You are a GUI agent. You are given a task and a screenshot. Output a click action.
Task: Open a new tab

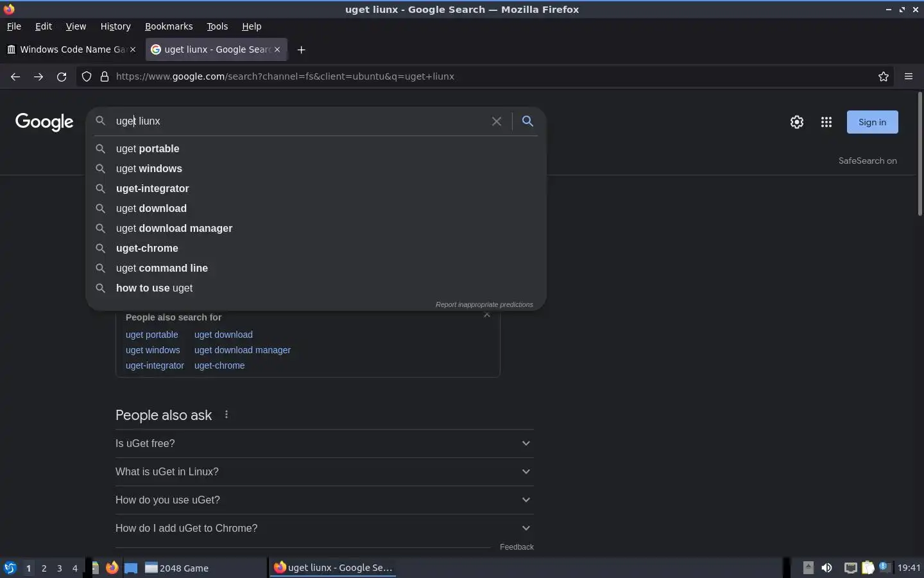pyautogui.click(x=301, y=49)
